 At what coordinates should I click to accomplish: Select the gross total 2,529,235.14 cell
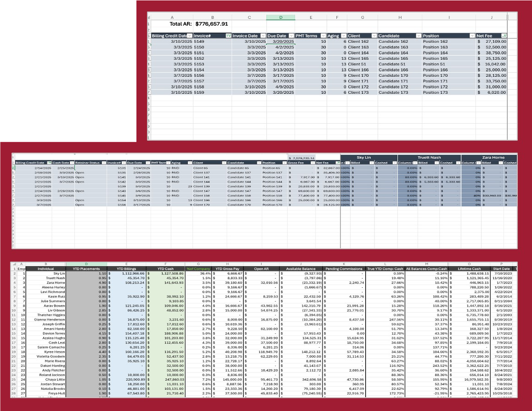tap(302, 158)
